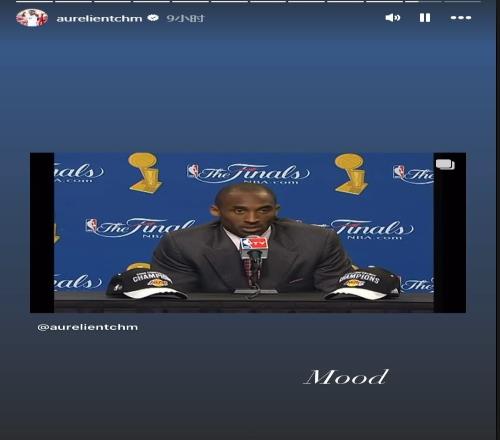Click the right Lakers Champions cap in the video

point(362,284)
